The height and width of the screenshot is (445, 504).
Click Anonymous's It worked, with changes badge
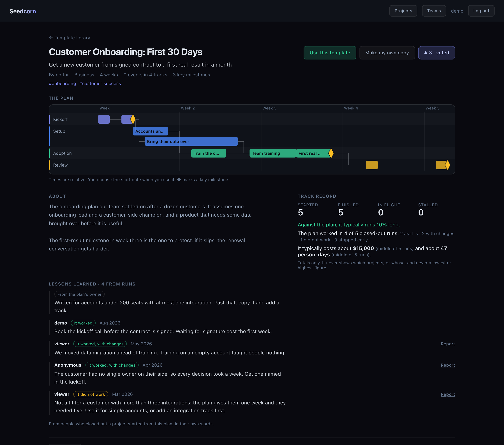(x=112, y=365)
